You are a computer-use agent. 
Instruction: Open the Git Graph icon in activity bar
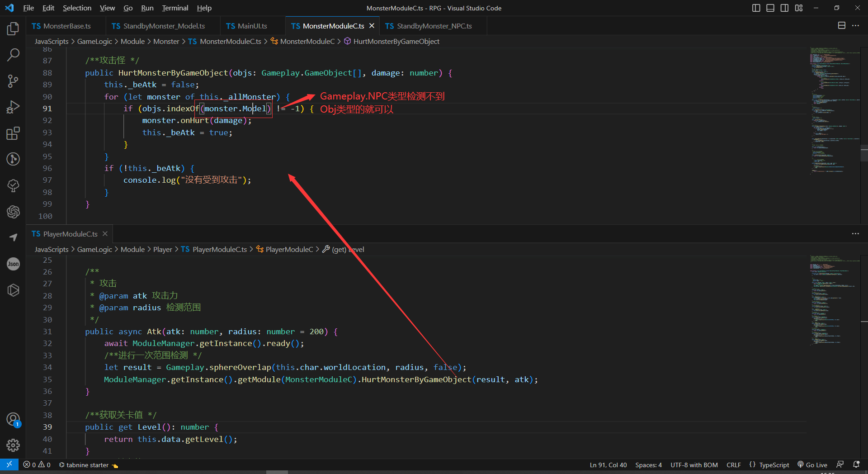tap(13, 159)
